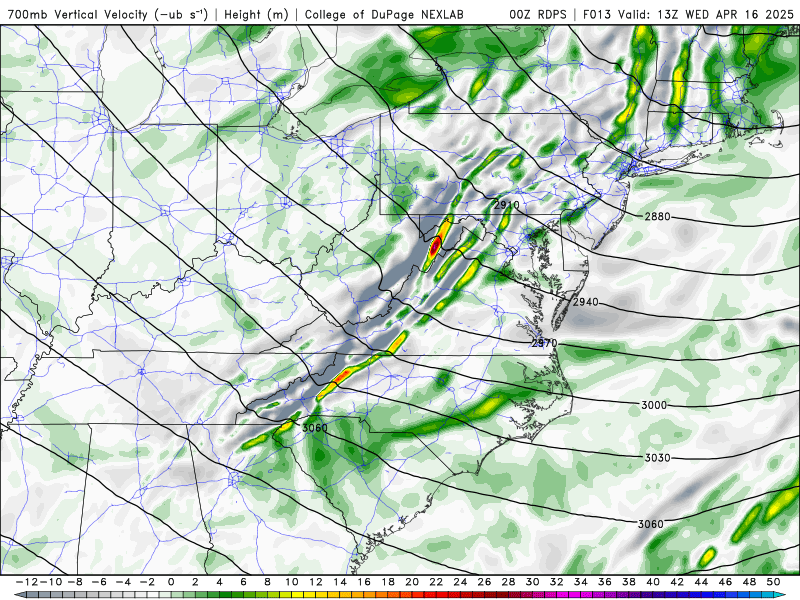This screenshot has width=800, height=600.
Task: Select the 26 color scale label
Action: 484,582
